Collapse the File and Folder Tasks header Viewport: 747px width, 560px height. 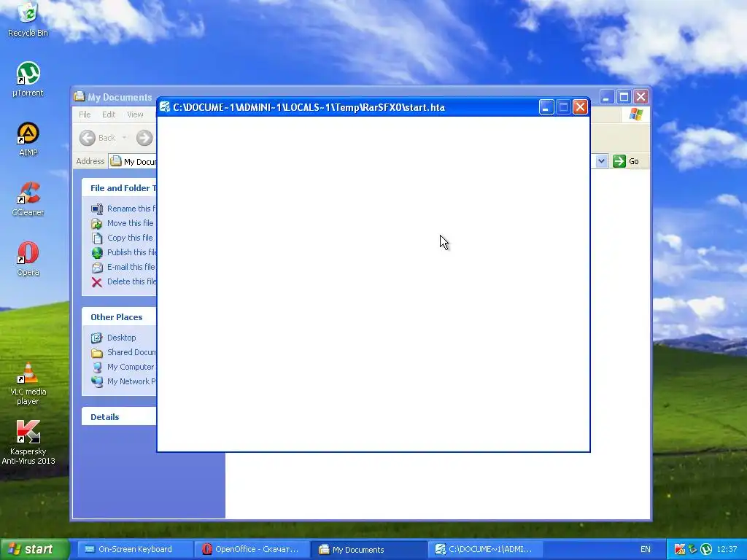(119, 188)
